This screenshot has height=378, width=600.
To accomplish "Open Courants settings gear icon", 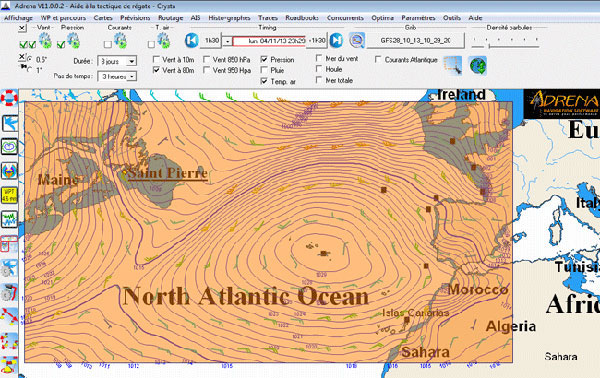I will 120,40.
